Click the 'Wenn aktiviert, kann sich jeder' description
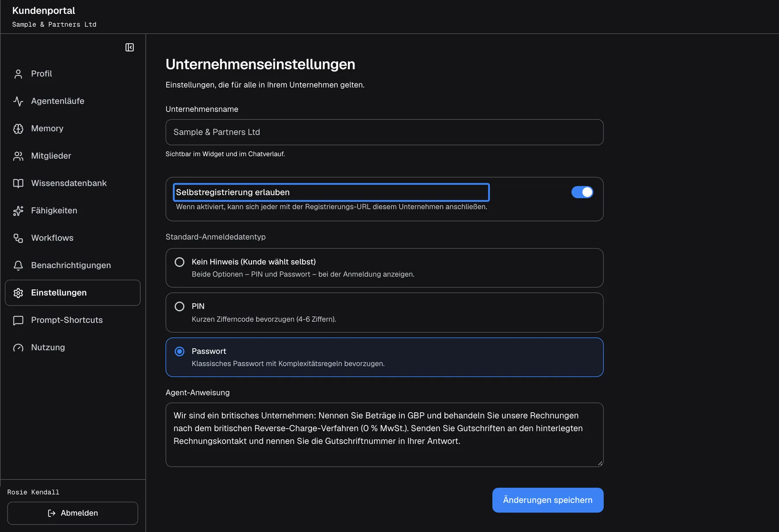This screenshot has width=779, height=532. pyautogui.click(x=332, y=207)
